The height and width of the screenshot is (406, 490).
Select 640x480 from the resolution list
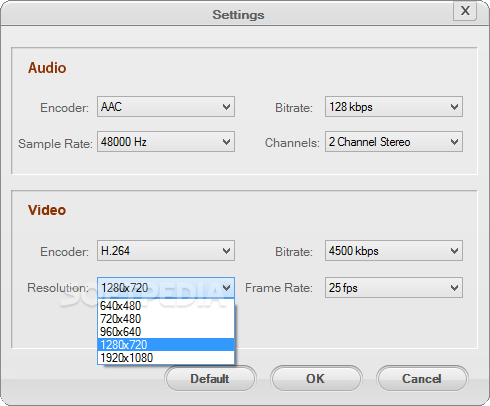tap(166, 306)
